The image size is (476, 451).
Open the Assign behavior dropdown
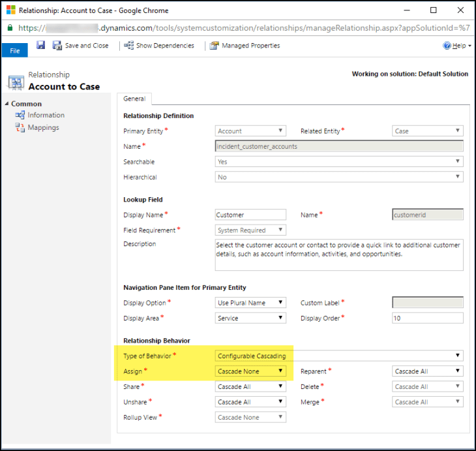tap(250, 371)
